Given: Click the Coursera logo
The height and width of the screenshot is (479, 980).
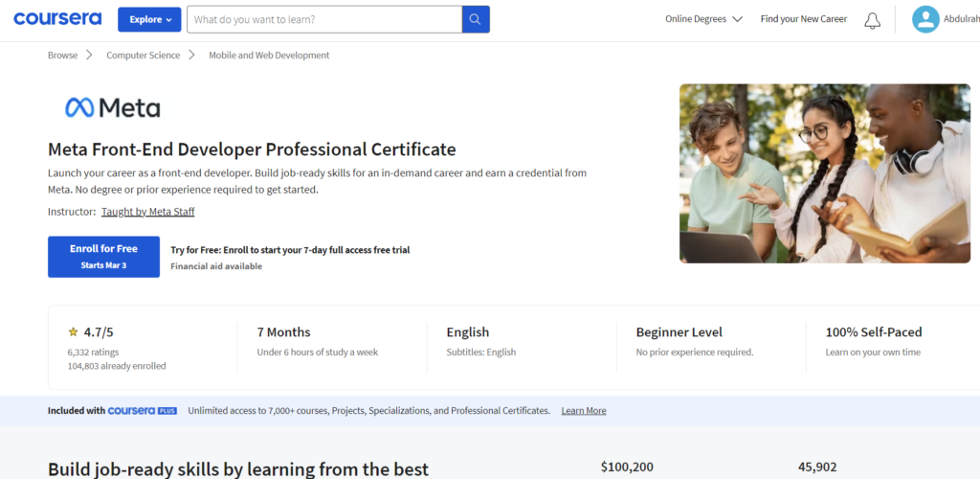Looking at the screenshot, I should (x=57, y=19).
